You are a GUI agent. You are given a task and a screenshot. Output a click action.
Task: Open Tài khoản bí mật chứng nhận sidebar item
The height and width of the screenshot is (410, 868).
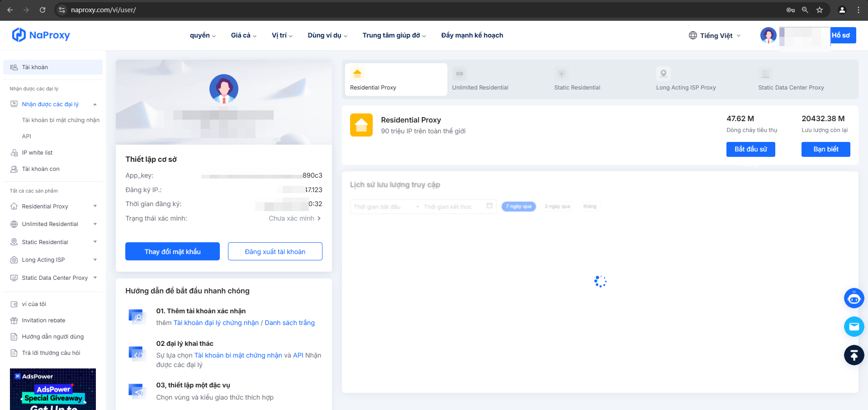(x=61, y=120)
